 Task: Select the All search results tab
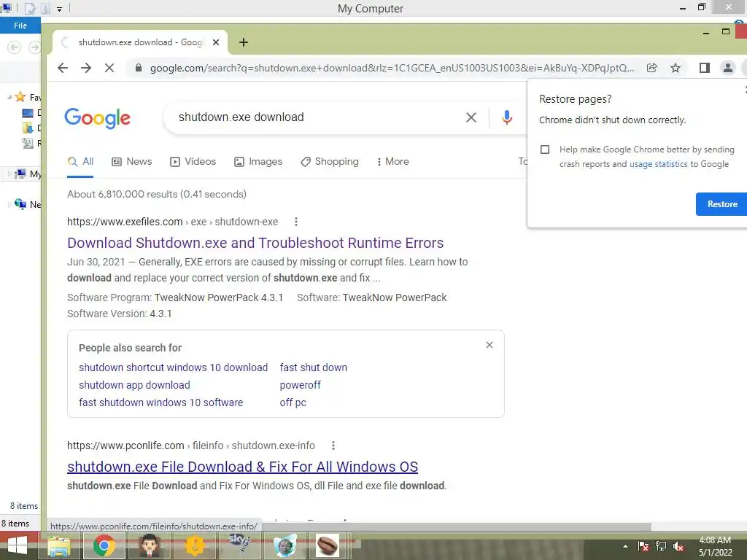80,162
